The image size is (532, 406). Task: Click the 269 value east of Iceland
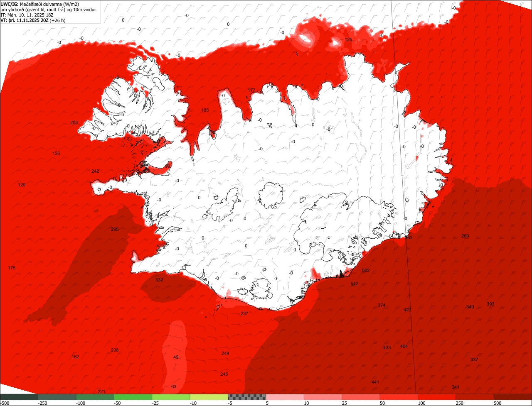pyautogui.click(x=465, y=236)
